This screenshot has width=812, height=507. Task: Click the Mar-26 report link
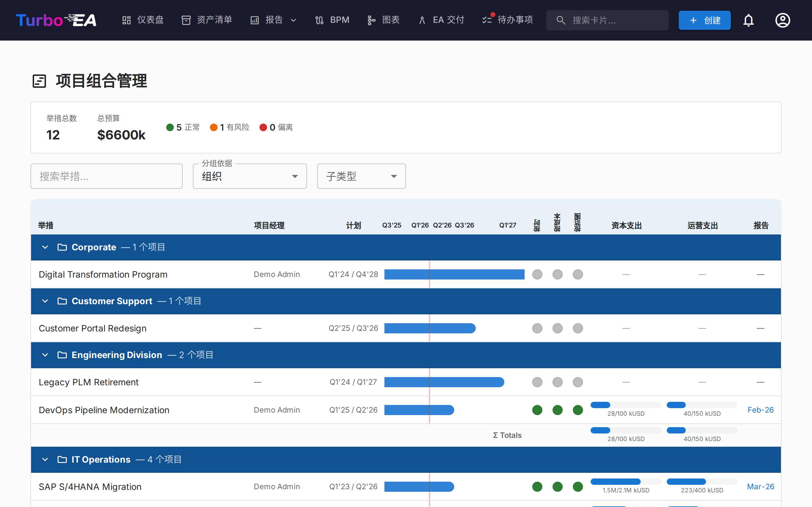tap(760, 486)
